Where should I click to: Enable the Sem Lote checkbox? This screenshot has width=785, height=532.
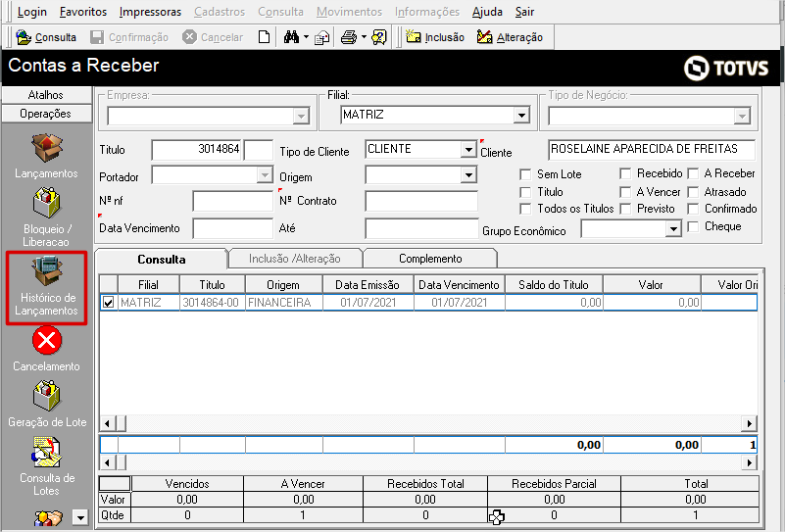[x=525, y=174]
